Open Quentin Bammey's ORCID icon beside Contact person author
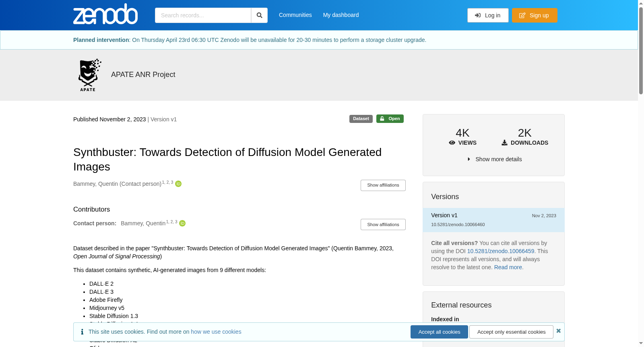Image resolution: width=644 pixels, height=347 pixels. tap(178, 184)
